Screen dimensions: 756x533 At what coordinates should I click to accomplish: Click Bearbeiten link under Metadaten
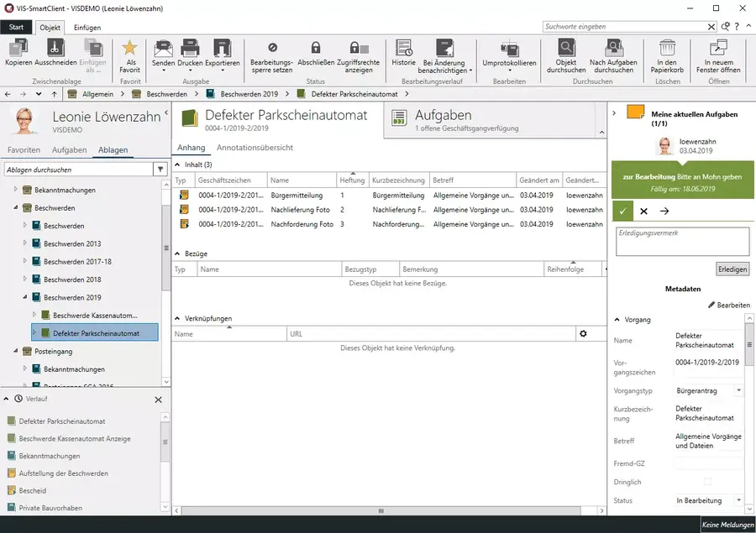[x=728, y=306]
